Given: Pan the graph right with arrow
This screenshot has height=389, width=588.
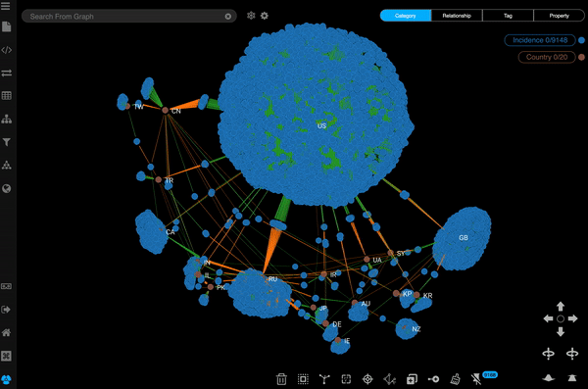Looking at the screenshot, I should [572, 318].
